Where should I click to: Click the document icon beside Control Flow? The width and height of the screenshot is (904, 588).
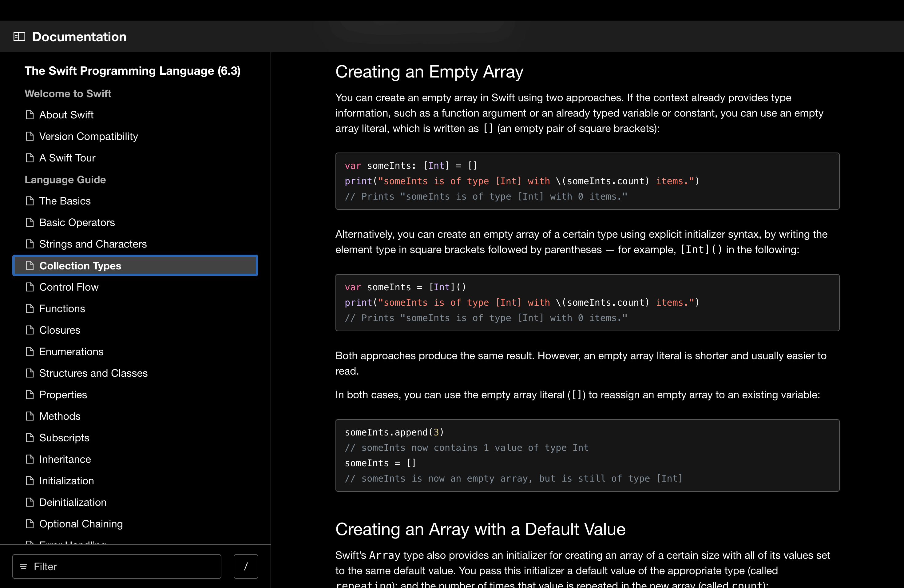[x=30, y=287]
